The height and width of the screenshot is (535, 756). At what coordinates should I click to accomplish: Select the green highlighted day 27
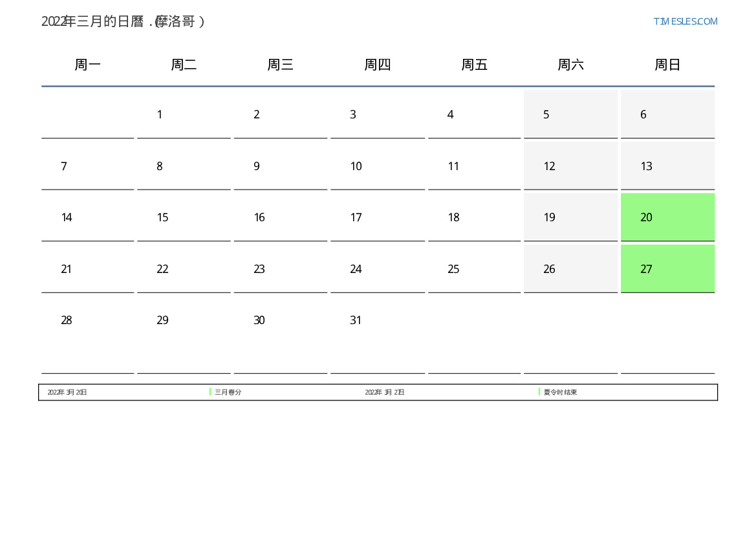point(667,268)
